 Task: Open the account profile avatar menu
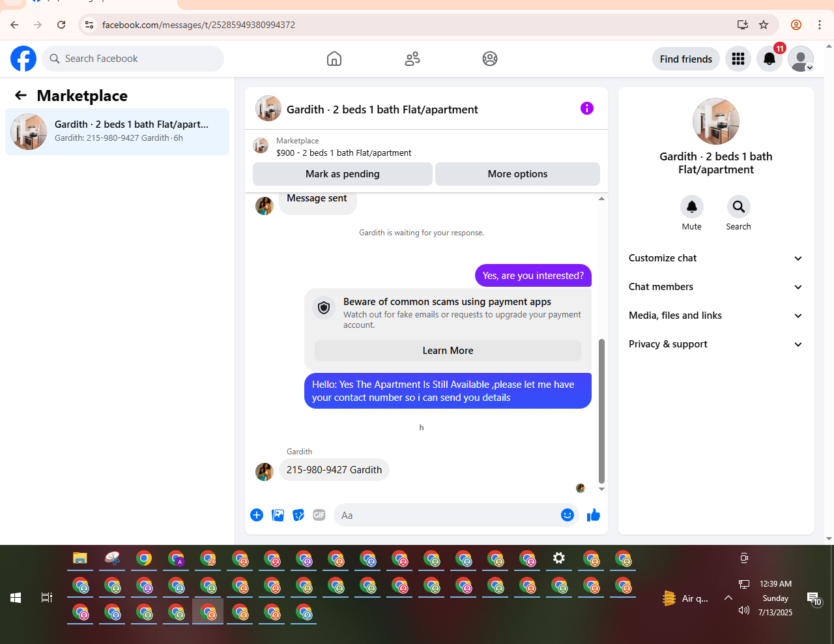tap(801, 59)
